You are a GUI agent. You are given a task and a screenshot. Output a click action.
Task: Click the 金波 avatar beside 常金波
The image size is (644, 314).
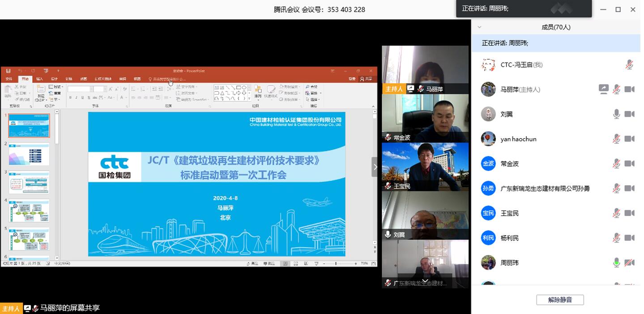(488, 164)
